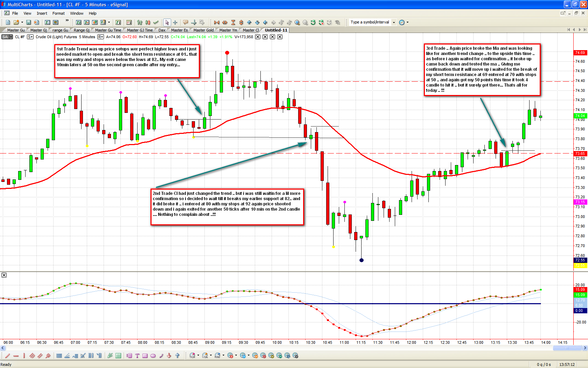This screenshot has width=588, height=368.
Task: Click the horizontal scrollbar thumb
Action: pyautogui.click(x=567, y=348)
